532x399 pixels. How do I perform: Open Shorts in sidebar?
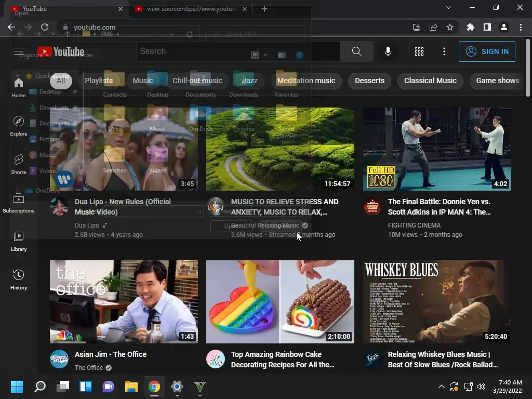coord(19,164)
